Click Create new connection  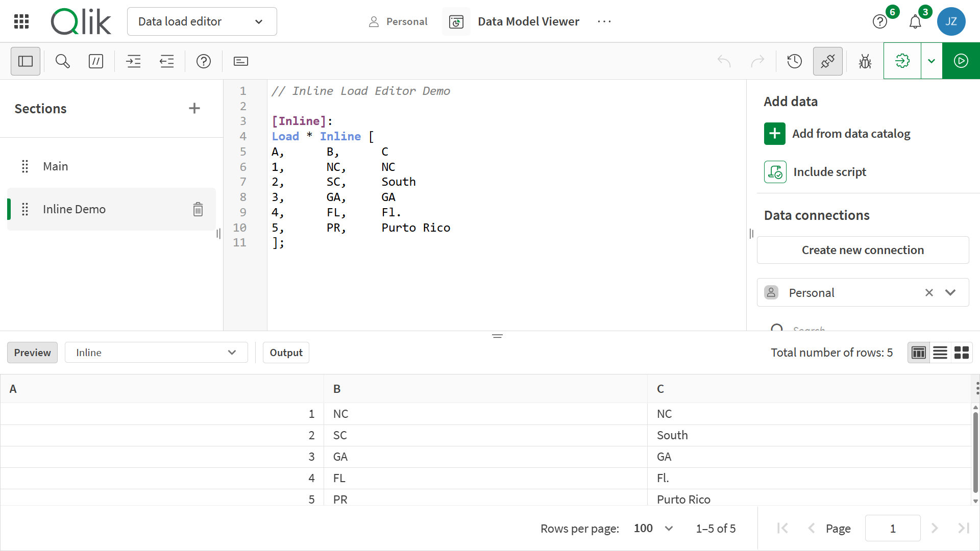863,250
